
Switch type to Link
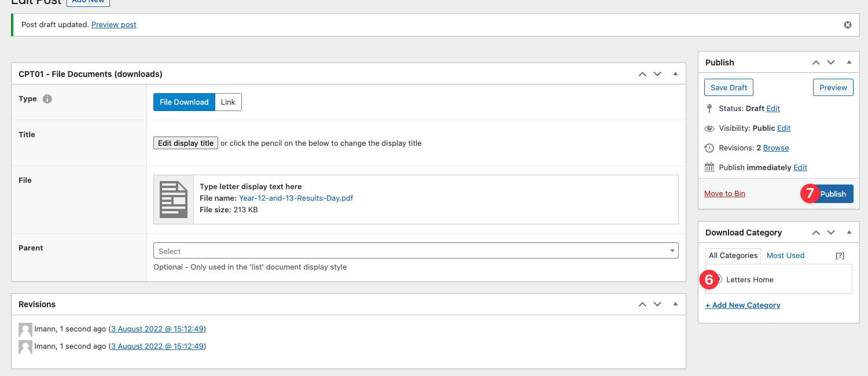pos(228,102)
